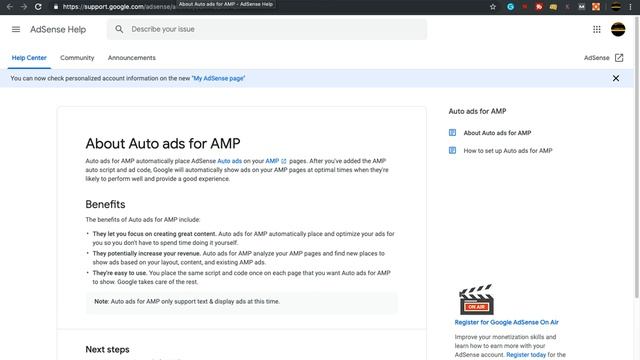Viewport: 640px width, 360px height.
Task: Click the Auto ads for AMP sidebar heading
Action: click(x=477, y=111)
